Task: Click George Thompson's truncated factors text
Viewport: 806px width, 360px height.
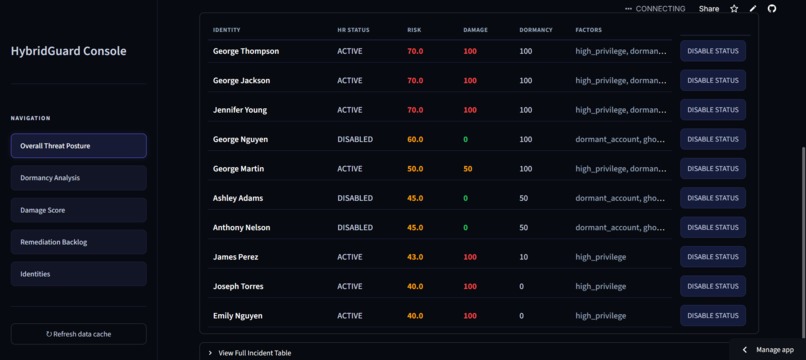Action: 621,51
